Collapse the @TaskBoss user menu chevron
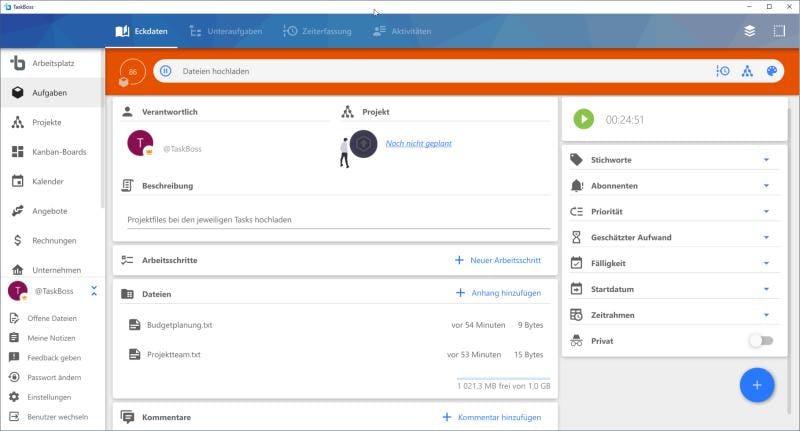The image size is (800, 431). pos(94,291)
